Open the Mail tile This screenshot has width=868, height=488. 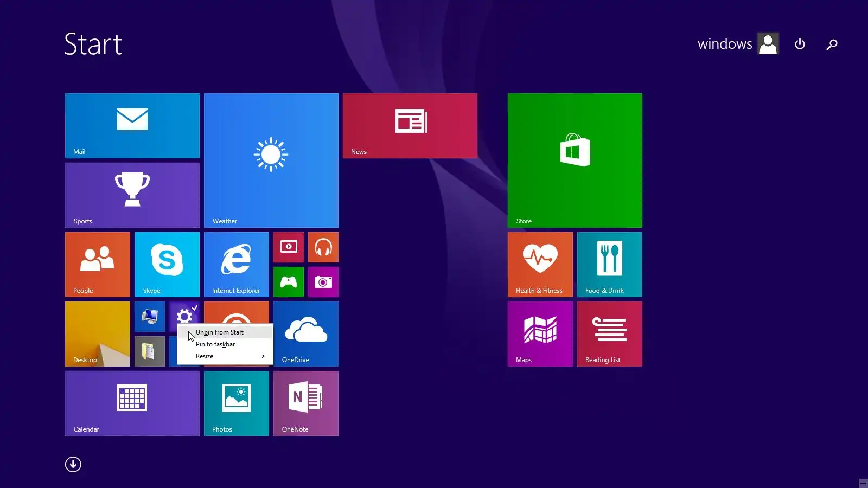point(132,126)
